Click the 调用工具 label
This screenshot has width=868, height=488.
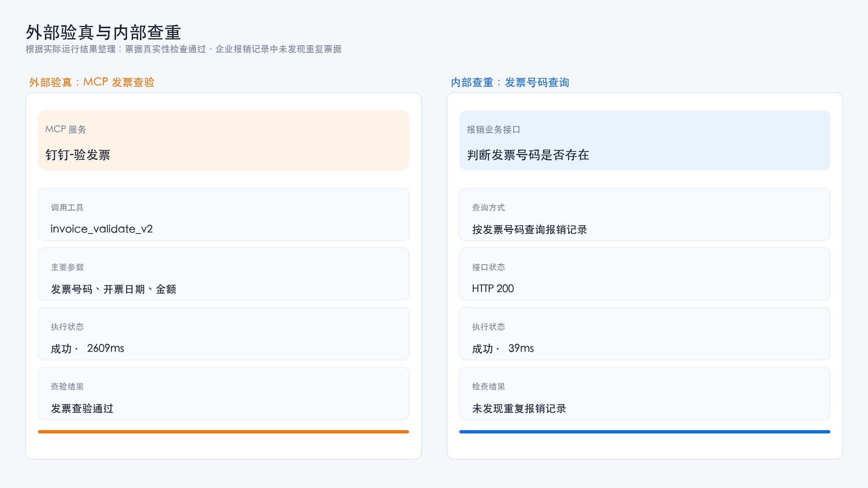click(x=67, y=207)
